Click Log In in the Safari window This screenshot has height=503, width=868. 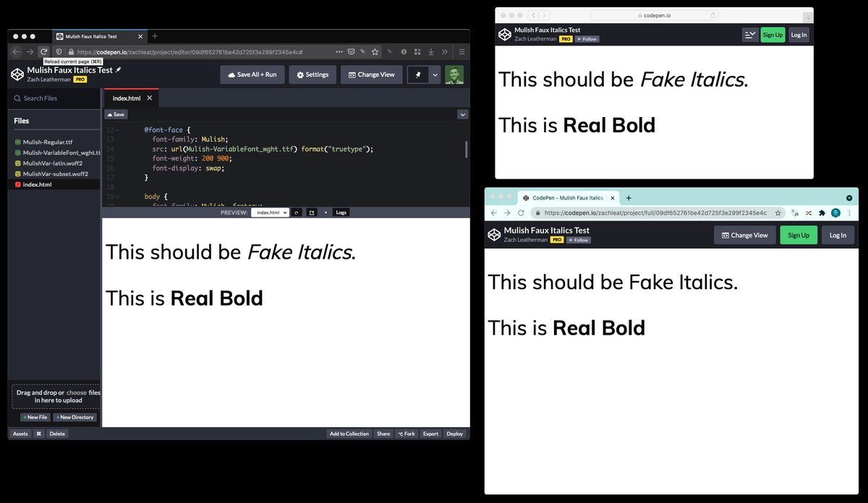pyautogui.click(x=799, y=35)
